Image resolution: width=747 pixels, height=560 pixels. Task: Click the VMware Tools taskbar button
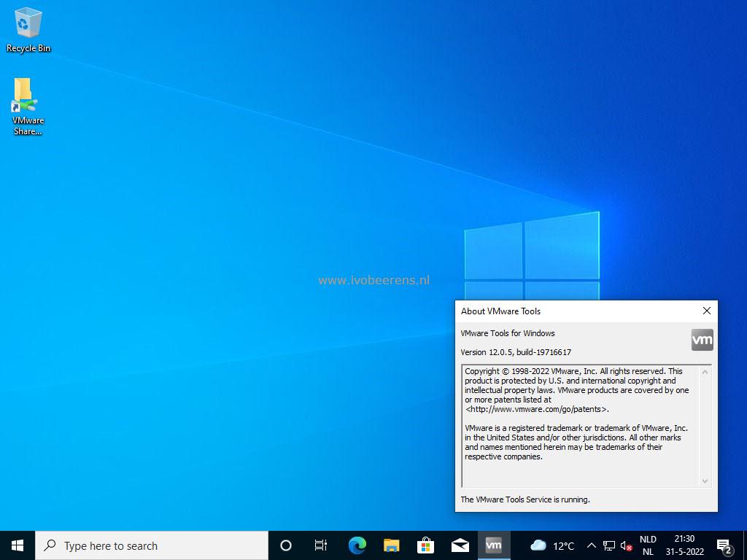(x=494, y=545)
